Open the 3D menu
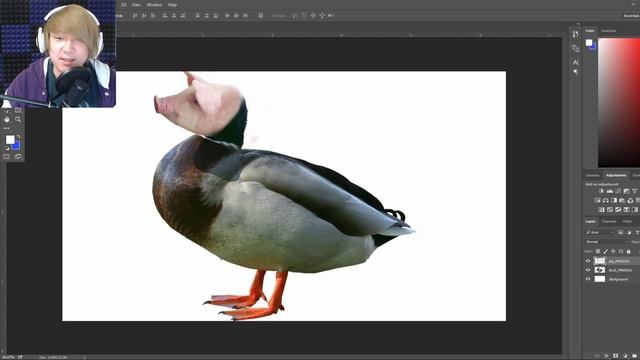The width and height of the screenshot is (640, 360). [x=124, y=5]
